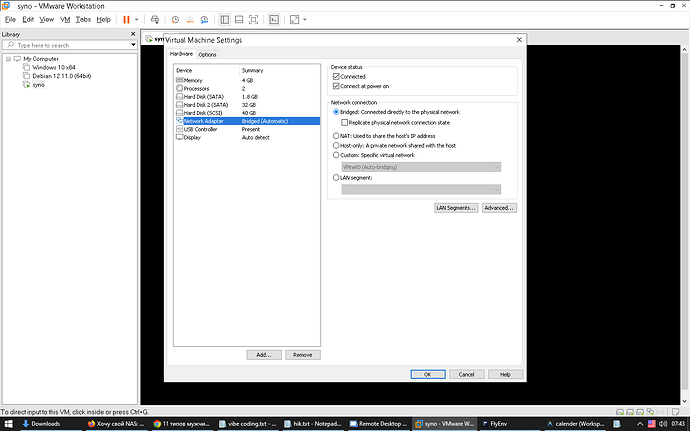Viewport: 690px width, 431px height.
Task: Click the Help button in settings dialog
Action: 505,374
